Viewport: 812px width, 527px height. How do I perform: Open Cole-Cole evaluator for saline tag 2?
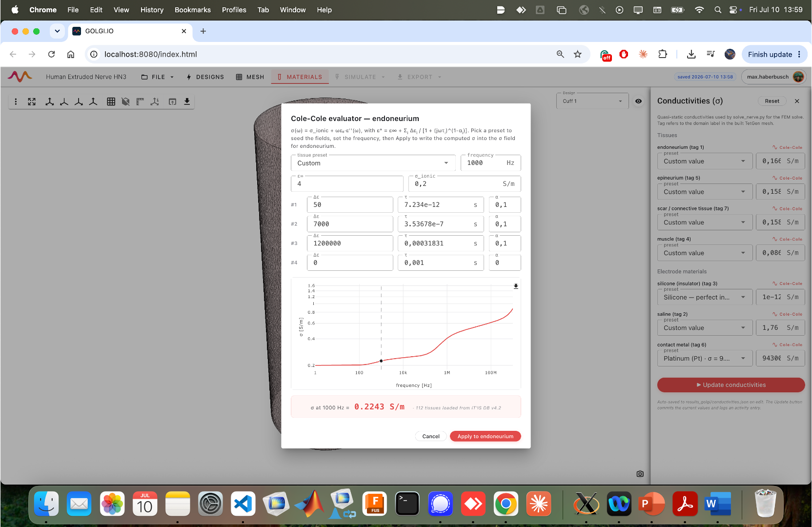tap(787, 314)
